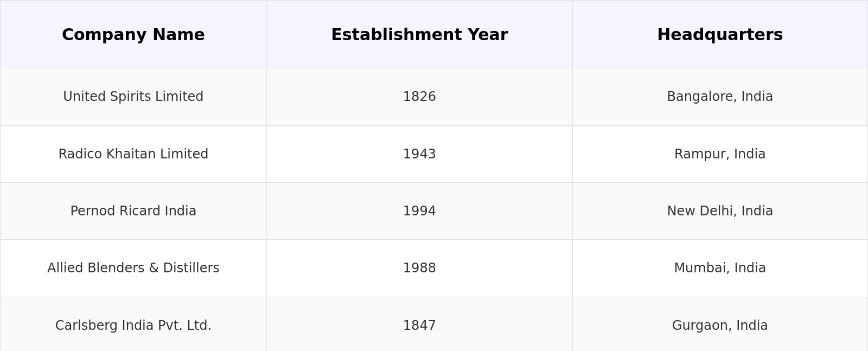Screen dimensions: 868x351
Task: Select the Rampur, India headquarters cell
Action: (720, 154)
